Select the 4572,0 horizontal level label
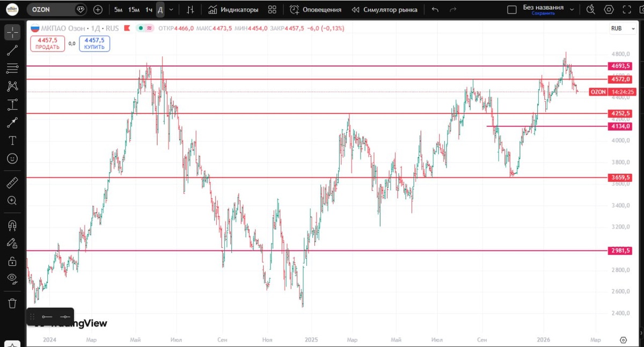This screenshot has height=347, width=644. [620, 79]
